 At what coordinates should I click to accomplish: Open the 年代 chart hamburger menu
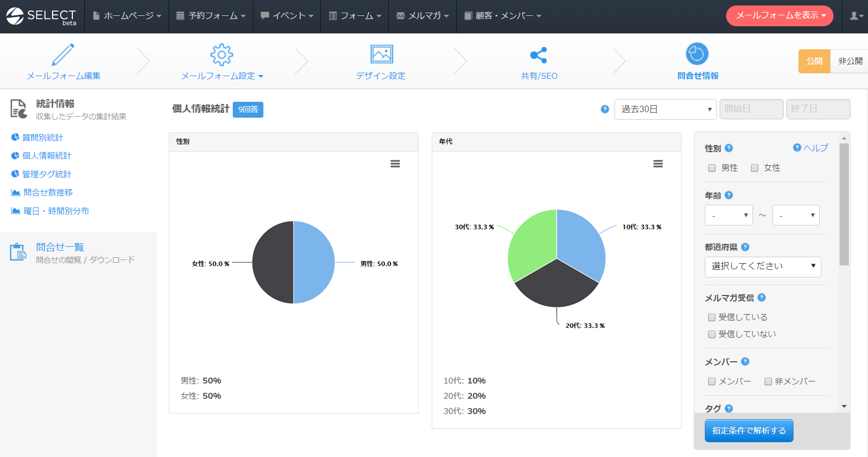(658, 164)
